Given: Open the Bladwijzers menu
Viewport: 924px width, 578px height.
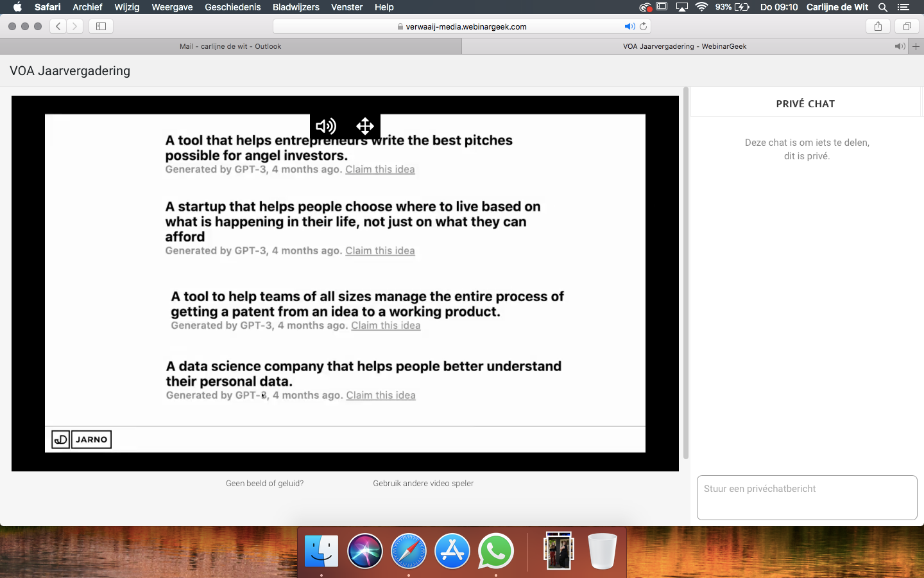Looking at the screenshot, I should tap(296, 7).
